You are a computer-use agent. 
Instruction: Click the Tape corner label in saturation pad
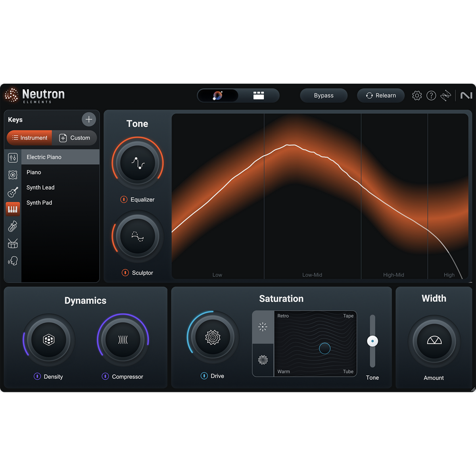coord(348,316)
